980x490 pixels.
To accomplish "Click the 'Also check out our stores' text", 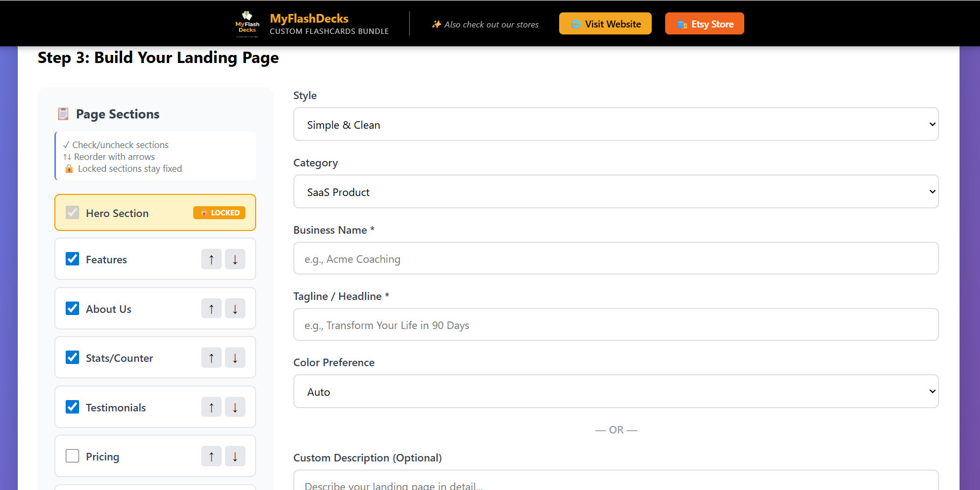I will tap(491, 24).
